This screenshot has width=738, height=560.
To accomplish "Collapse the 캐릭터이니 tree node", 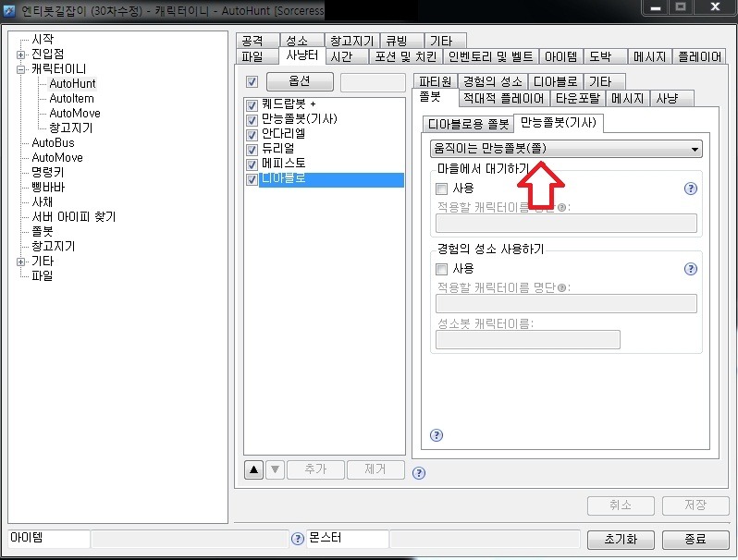I will 20,69.
